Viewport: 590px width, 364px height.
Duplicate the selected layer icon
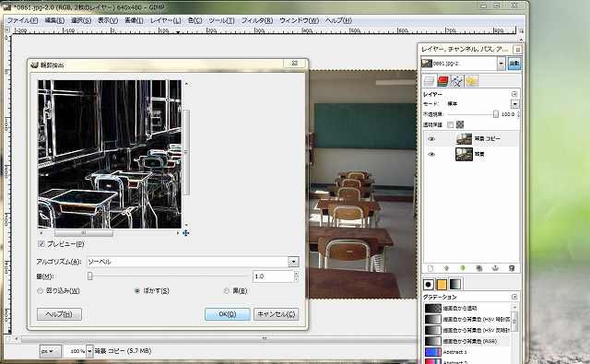point(479,268)
